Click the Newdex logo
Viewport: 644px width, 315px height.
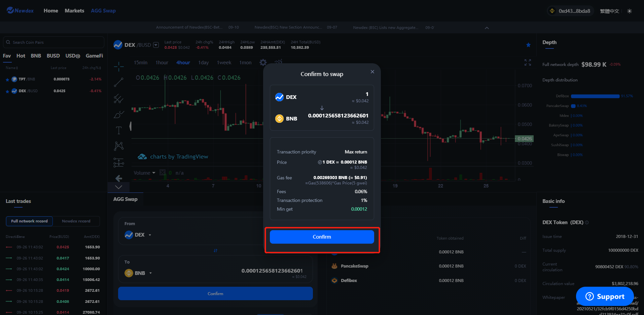point(20,10)
